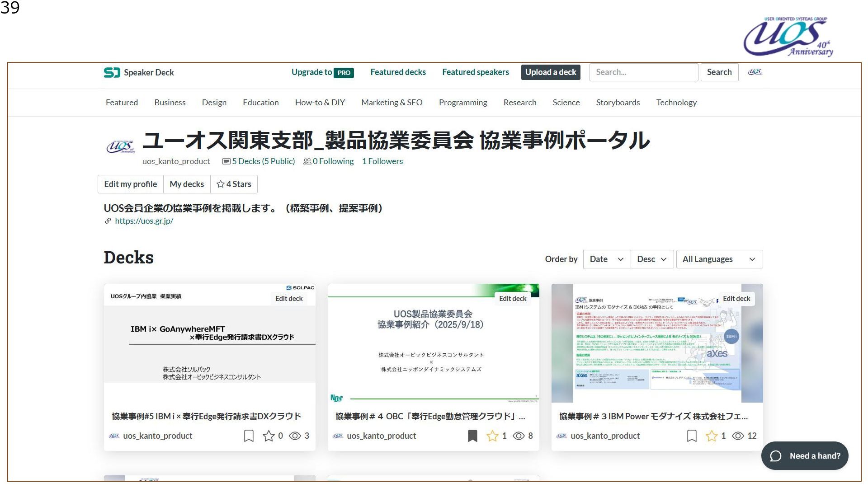Open the UOS製品協業委員会 協業事例紹介 deck thumbnail

(x=433, y=343)
